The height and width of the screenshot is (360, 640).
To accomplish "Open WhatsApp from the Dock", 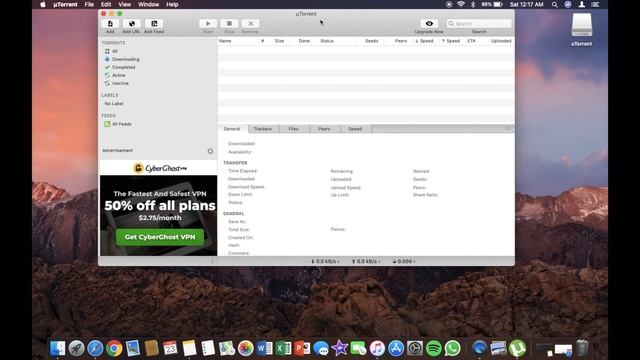I will pyautogui.click(x=452, y=348).
